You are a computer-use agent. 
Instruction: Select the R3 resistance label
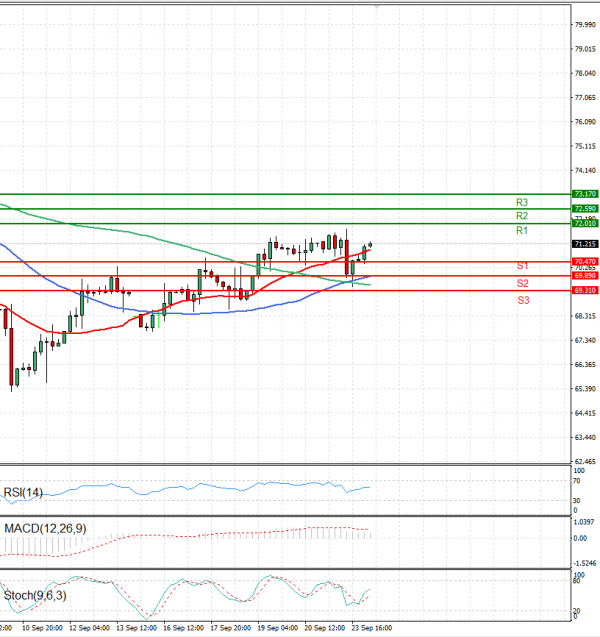point(522,202)
